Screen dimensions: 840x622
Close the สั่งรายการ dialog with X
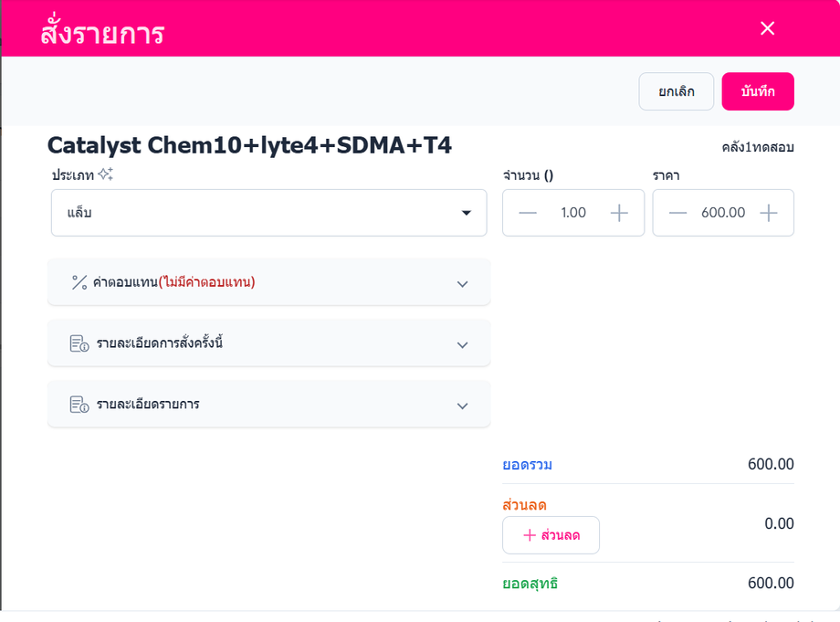coord(767,28)
